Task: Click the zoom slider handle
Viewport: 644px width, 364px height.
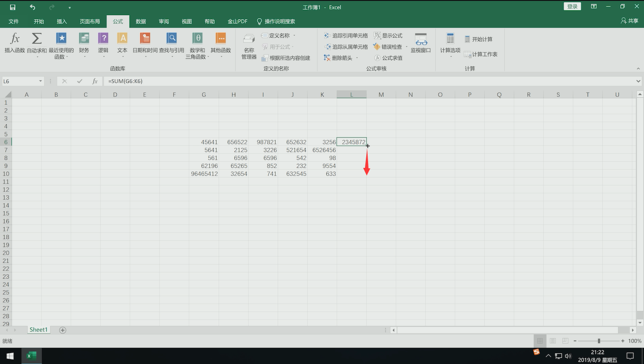Action: pos(599,341)
